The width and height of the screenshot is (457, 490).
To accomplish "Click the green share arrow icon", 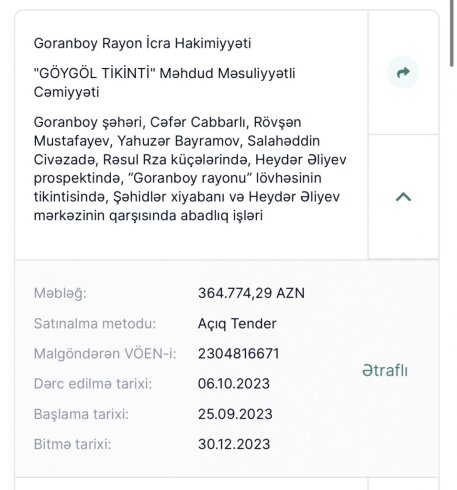I will tap(403, 72).
